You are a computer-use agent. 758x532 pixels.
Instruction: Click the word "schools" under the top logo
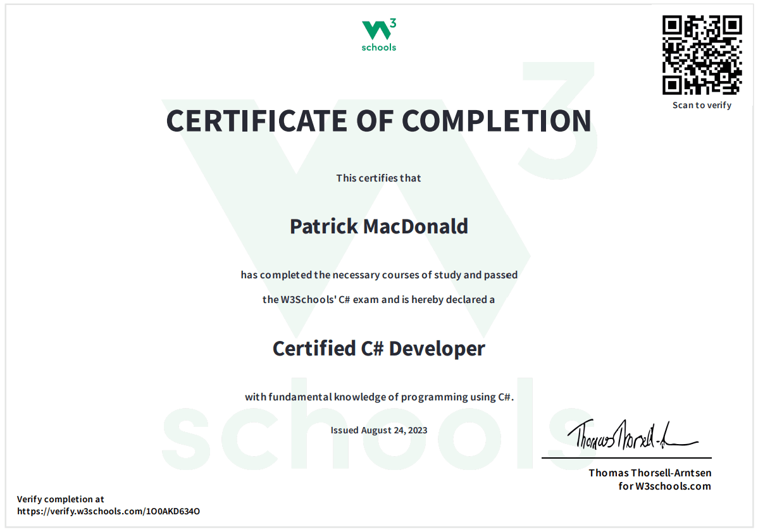coord(378,47)
